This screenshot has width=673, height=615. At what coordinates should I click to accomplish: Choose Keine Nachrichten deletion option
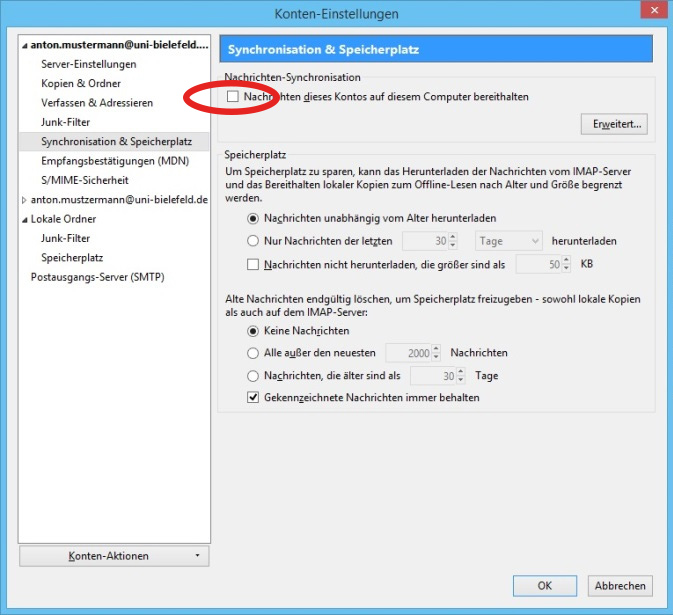tap(253, 331)
